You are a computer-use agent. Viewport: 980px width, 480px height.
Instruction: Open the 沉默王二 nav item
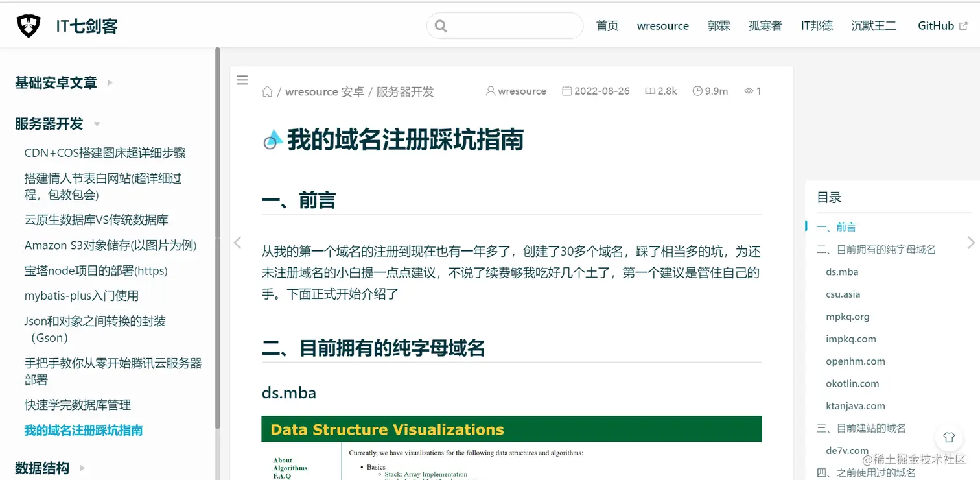click(x=874, y=26)
